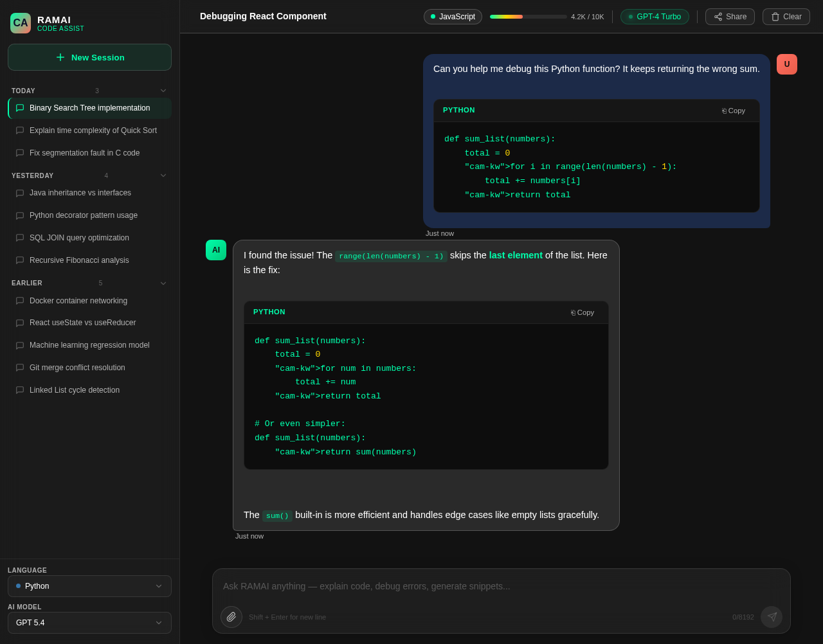
Task: Start a New Session
Action: [89, 57]
